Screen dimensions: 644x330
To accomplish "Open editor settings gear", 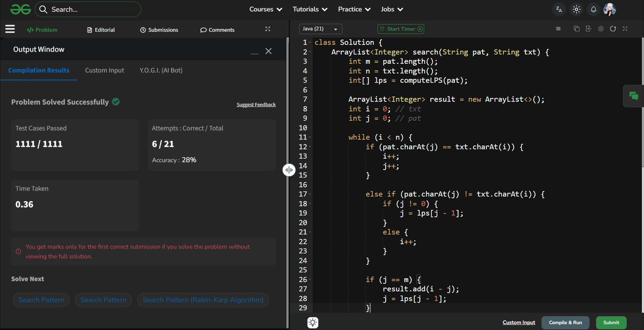I will click(x=601, y=29).
